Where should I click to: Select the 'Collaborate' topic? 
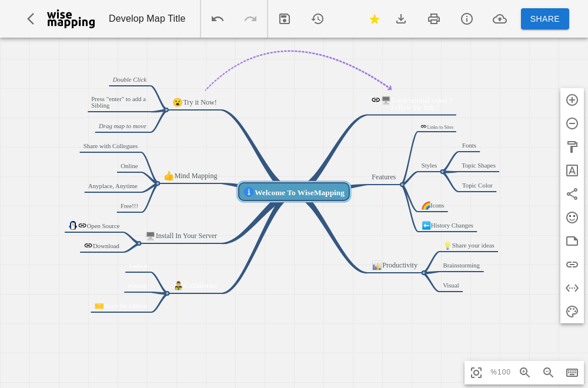tap(196, 286)
